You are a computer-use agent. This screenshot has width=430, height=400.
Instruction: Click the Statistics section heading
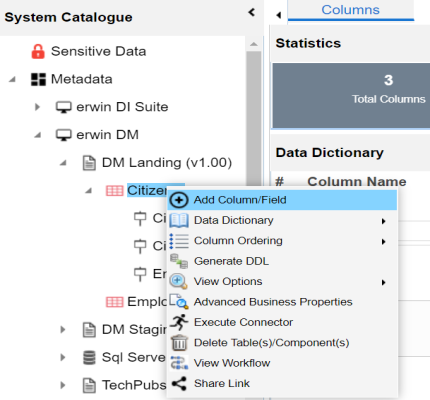tap(308, 43)
